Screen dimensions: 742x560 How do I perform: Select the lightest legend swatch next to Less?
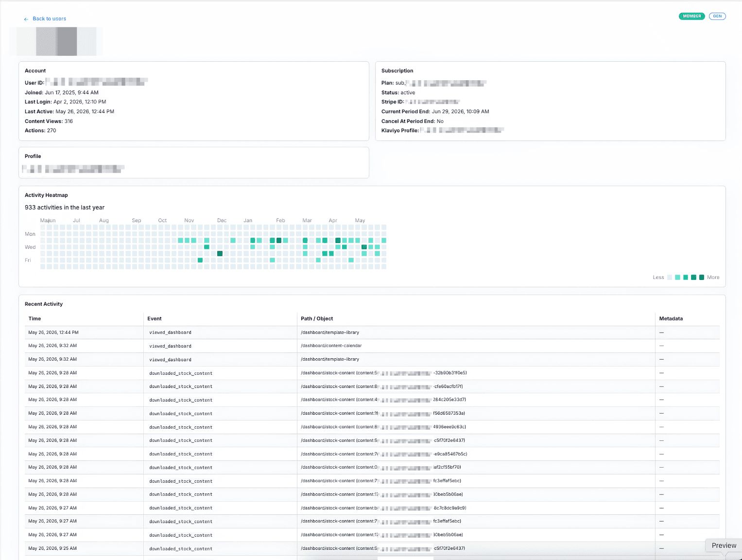[670, 278]
